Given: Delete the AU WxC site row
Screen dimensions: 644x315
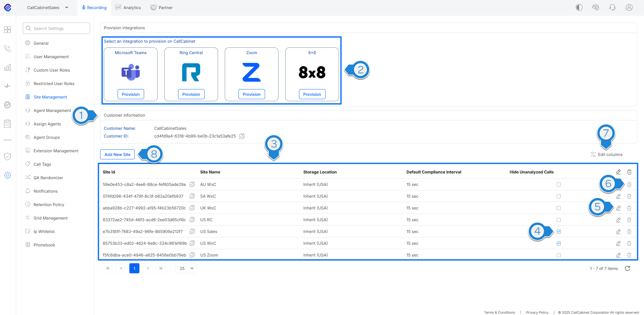Looking at the screenshot, I should [x=629, y=185].
